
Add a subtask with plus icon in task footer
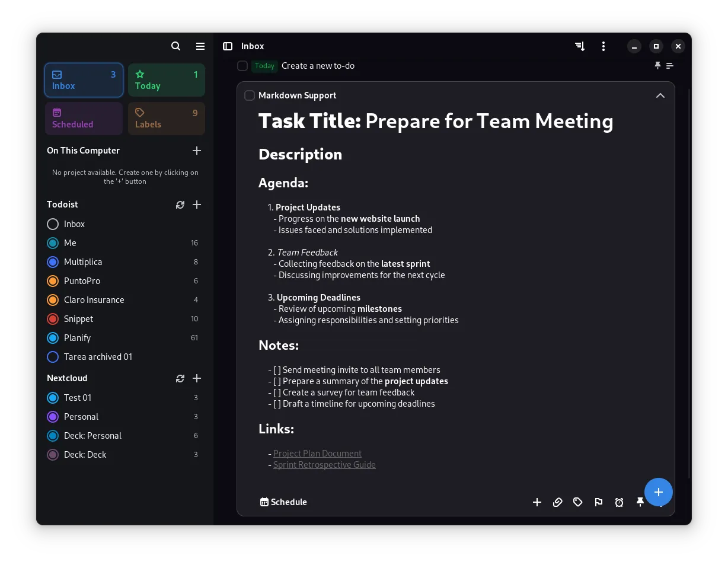pos(537,502)
